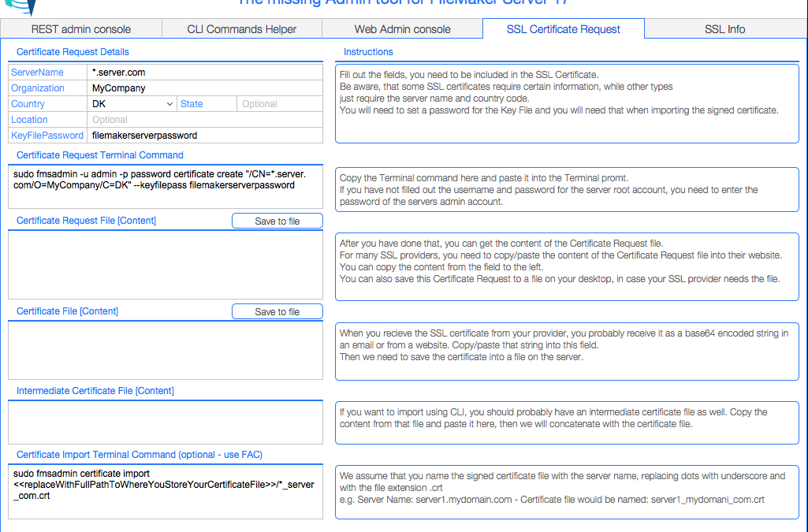The height and width of the screenshot is (532, 808).
Task: Click the KeyFilePassword label
Action: point(47,136)
